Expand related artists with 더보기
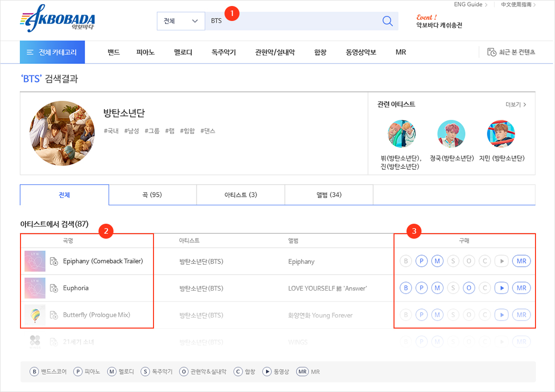 (515, 105)
